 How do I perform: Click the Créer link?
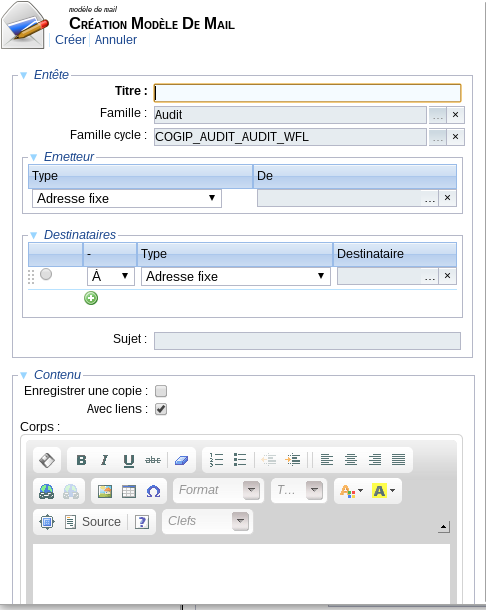coord(70,40)
